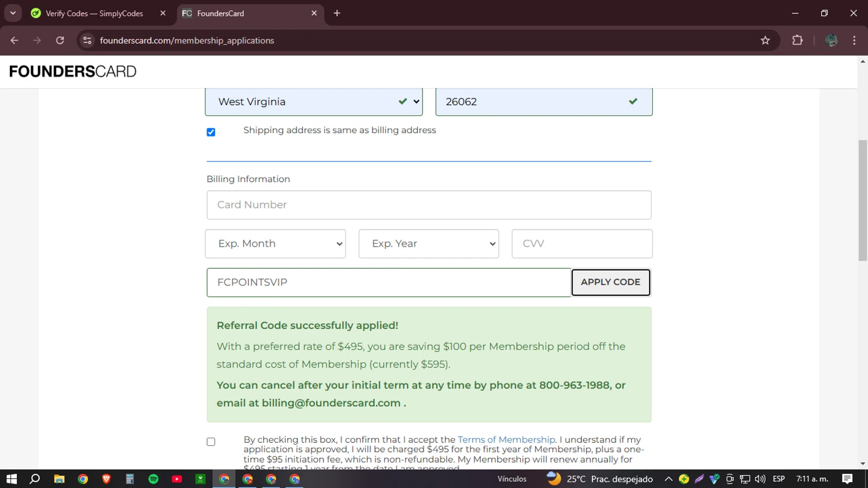This screenshot has height=488, width=868.
Task: Click the page vertical scrollbar thumb
Action: (x=863, y=200)
